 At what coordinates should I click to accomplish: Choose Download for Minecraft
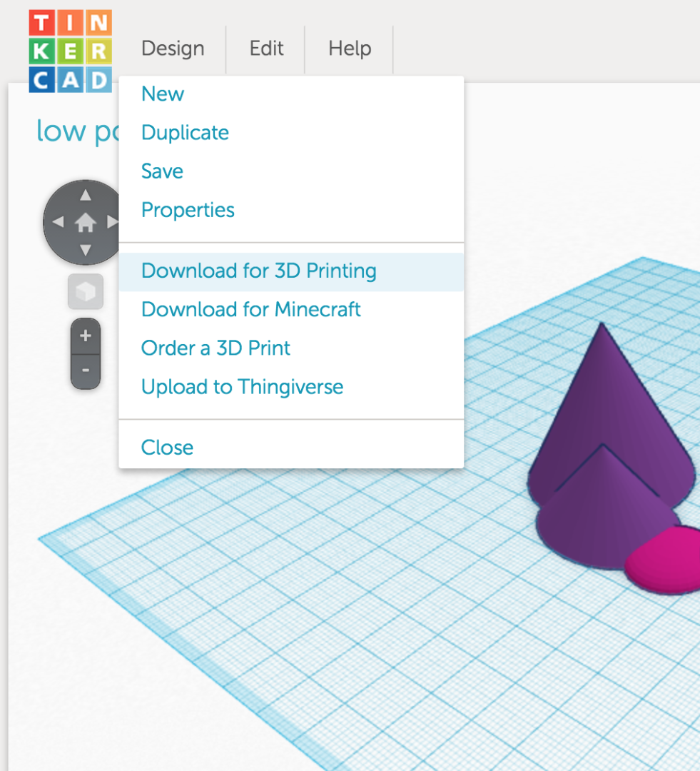click(291, 310)
